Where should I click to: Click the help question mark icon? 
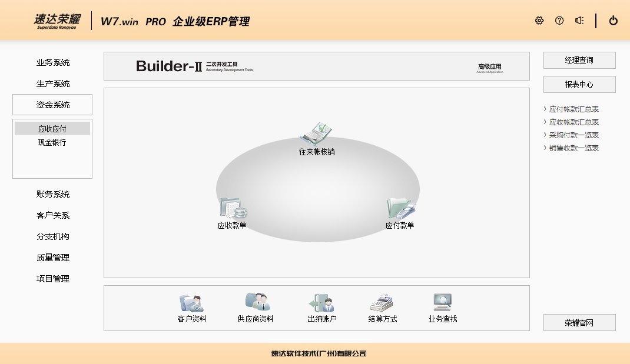[x=559, y=21]
